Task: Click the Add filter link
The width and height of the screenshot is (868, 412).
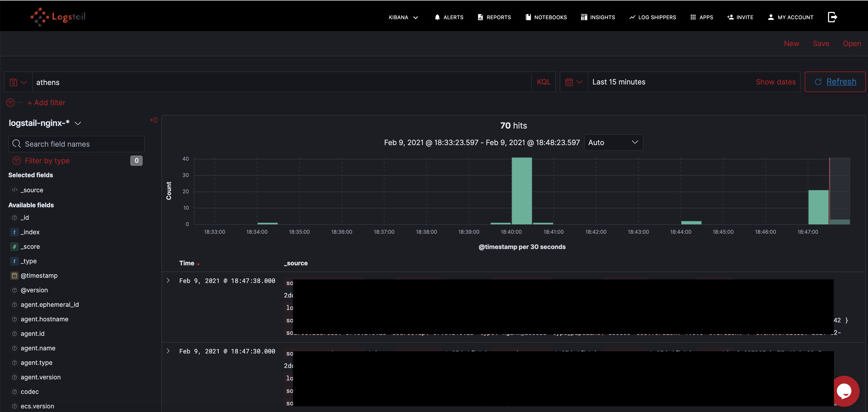Action: point(46,103)
